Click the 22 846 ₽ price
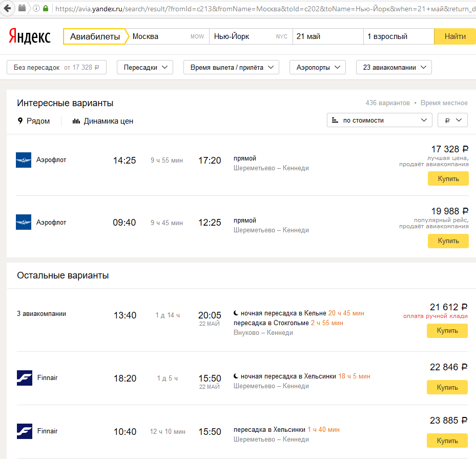Viewport: 476px width, 459px height. [x=448, y=367]
